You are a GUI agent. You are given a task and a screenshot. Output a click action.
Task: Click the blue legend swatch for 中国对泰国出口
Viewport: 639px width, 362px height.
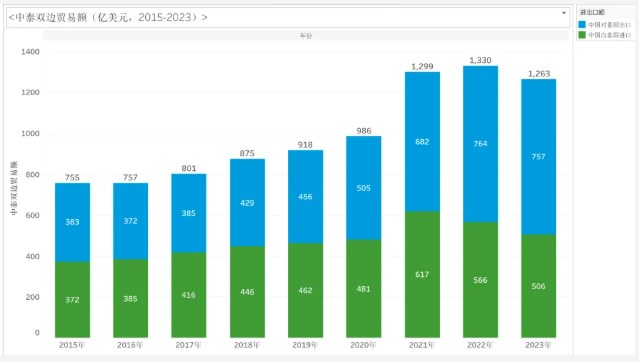[582, 25]
